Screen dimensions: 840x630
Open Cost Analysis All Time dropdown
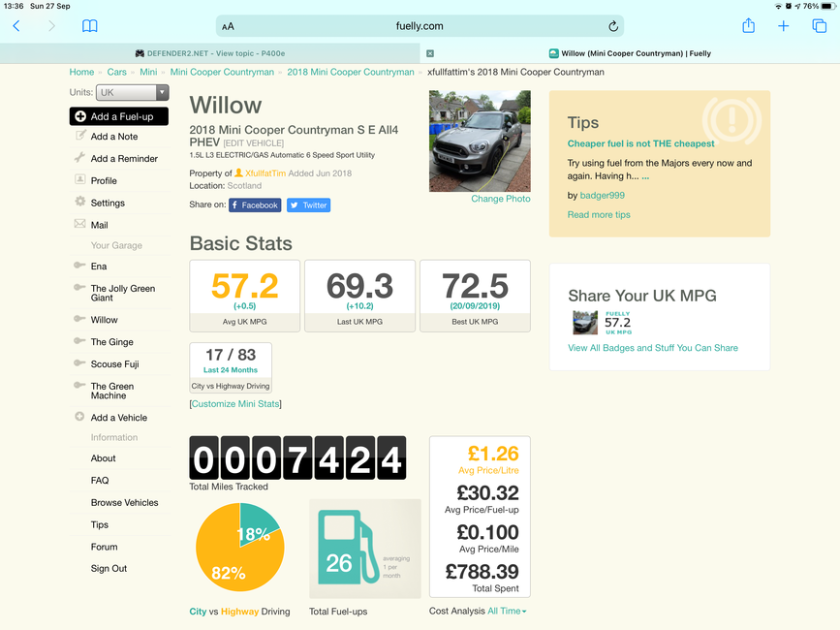click(x=507, y=612)
